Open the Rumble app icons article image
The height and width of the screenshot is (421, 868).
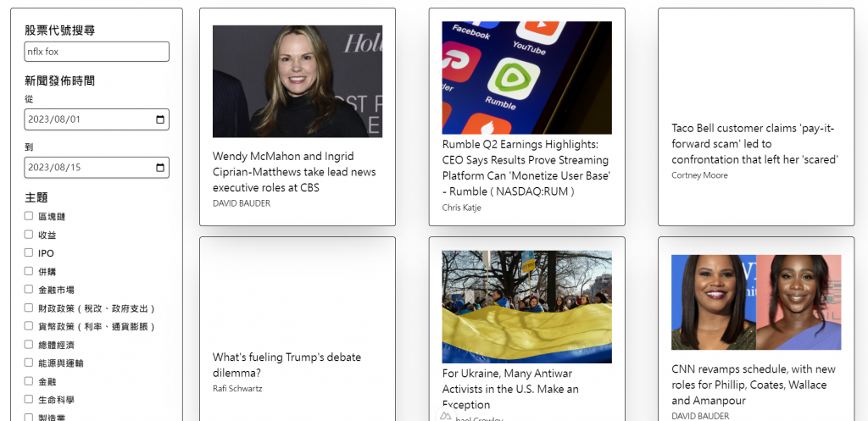pyautogui.click(x=527, y=78)
